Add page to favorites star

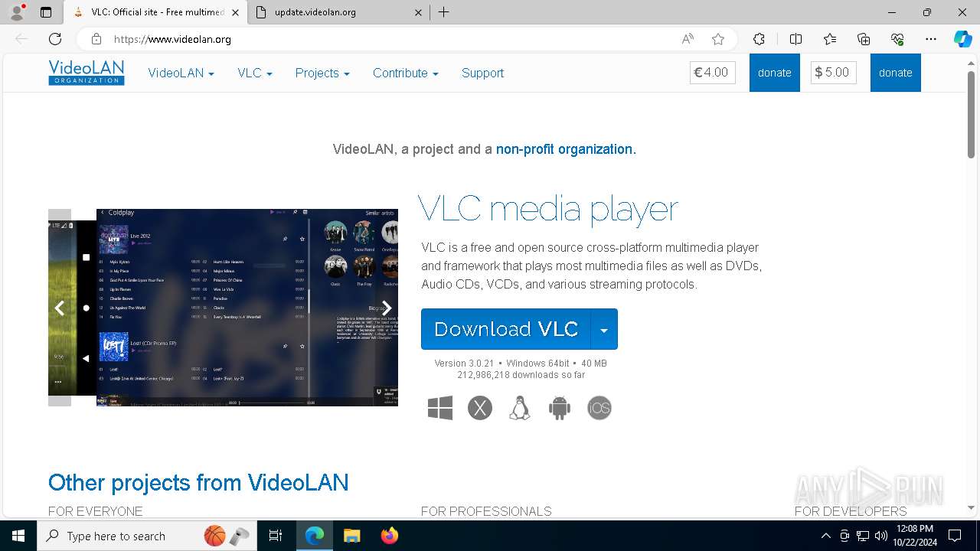tap(718, 39)
